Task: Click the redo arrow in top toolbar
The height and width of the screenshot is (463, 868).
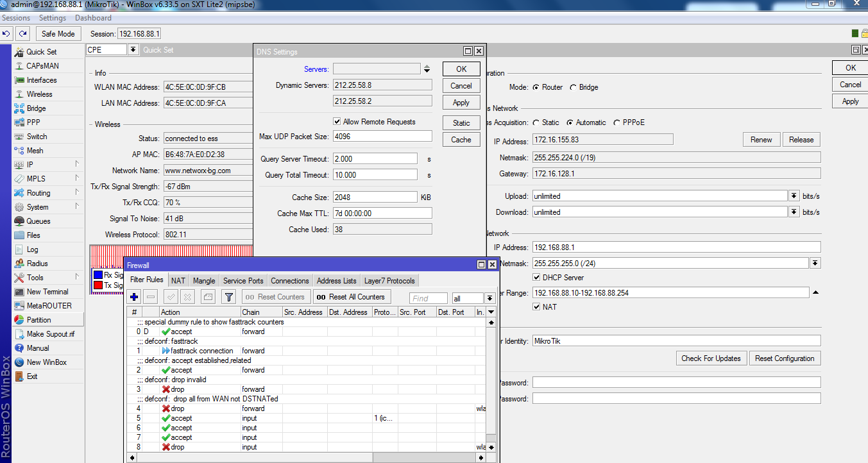Action: point(23,33)
